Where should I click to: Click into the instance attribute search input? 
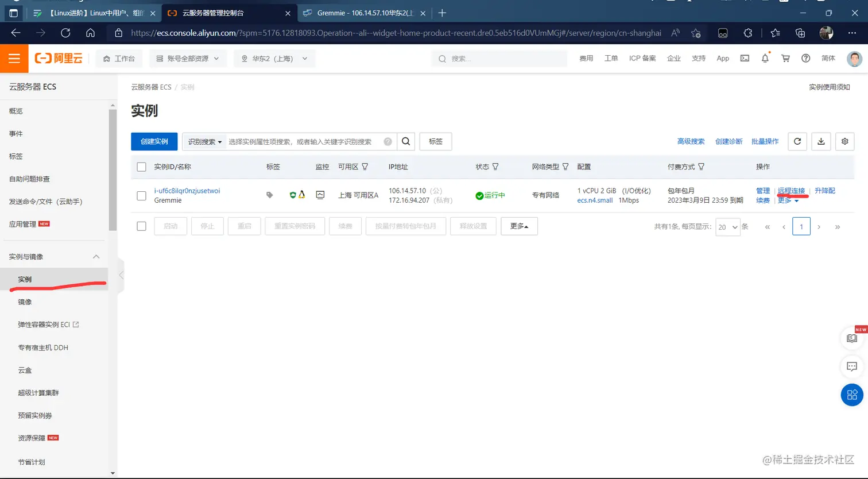coord(304,141)
